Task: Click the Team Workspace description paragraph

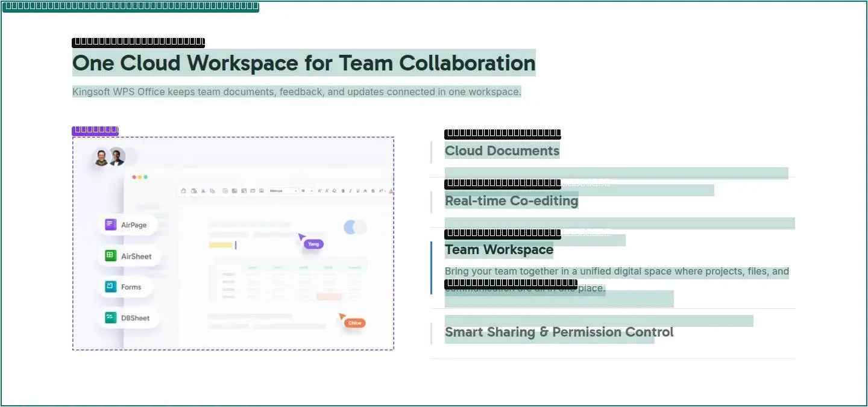Action: point(617,279)
